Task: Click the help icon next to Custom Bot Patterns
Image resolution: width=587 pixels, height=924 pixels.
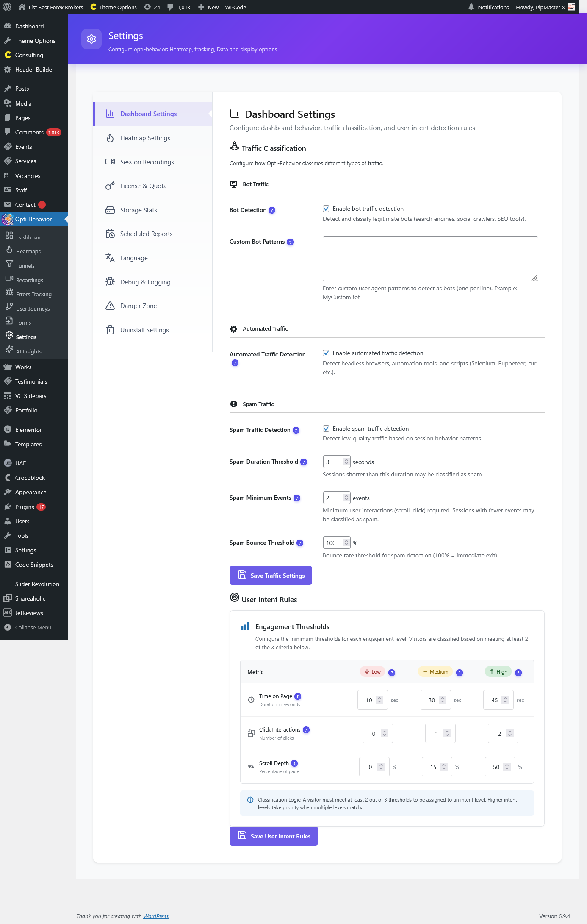Action: [x=290, y=242]
